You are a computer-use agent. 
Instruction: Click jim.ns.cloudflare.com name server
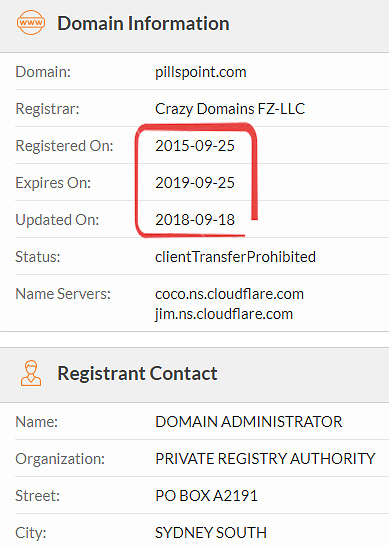click(224, 314)
